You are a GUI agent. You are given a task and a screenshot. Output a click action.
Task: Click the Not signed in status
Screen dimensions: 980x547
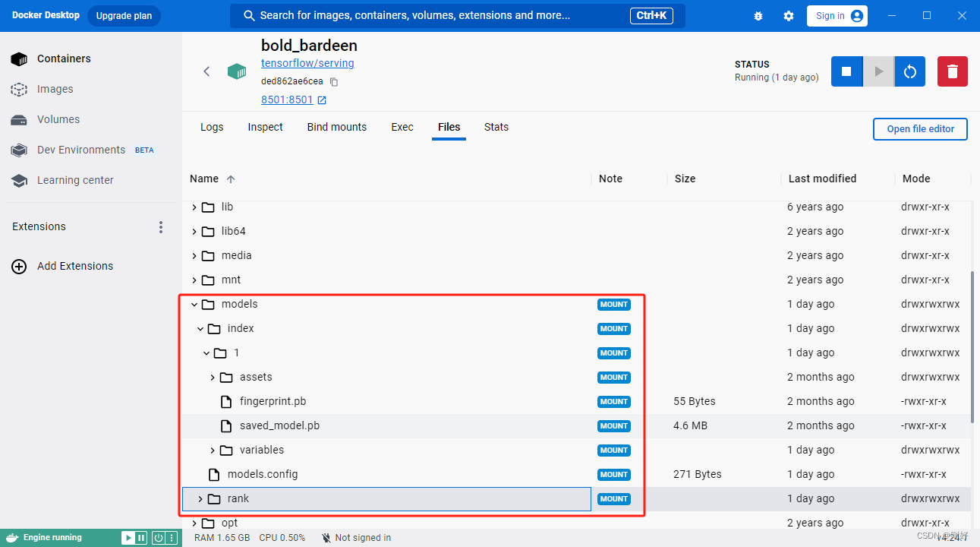(x=355, y=538)
